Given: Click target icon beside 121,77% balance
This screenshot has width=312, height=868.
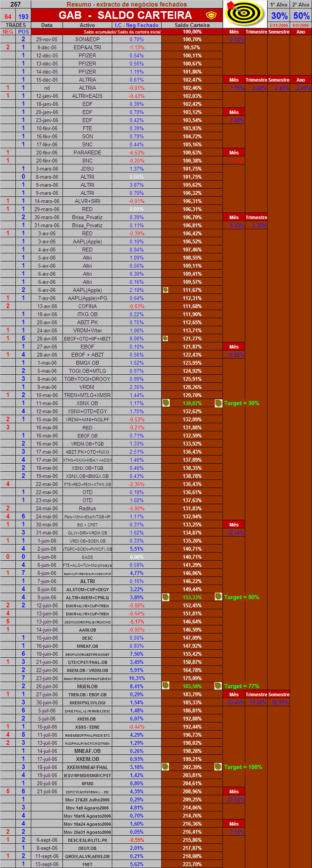Looking at the screenshot, I should pyautogui.click(x=165, y=338).
